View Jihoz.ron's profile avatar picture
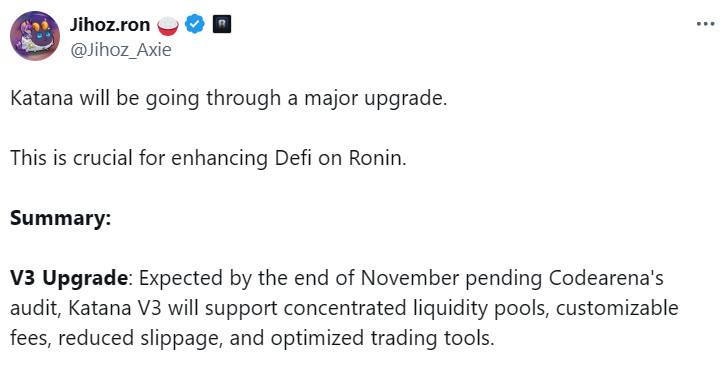The width and height of the screenshot is (728, 369). click(x=35, y=36)
